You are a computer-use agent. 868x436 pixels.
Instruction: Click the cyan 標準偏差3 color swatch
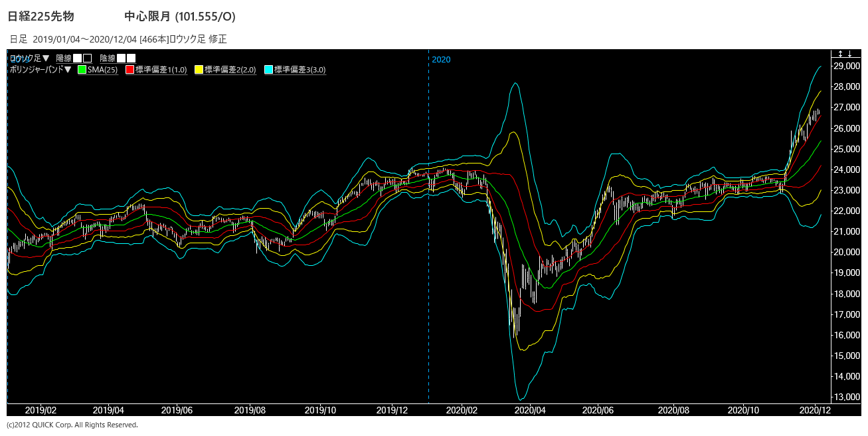[x=268, y=70]
